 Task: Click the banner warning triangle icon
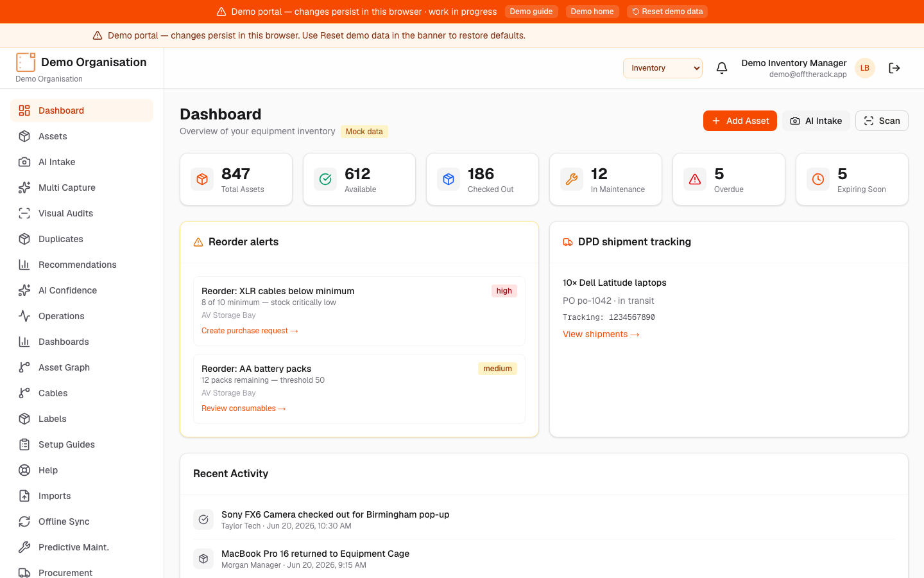[x=221, y=12]
